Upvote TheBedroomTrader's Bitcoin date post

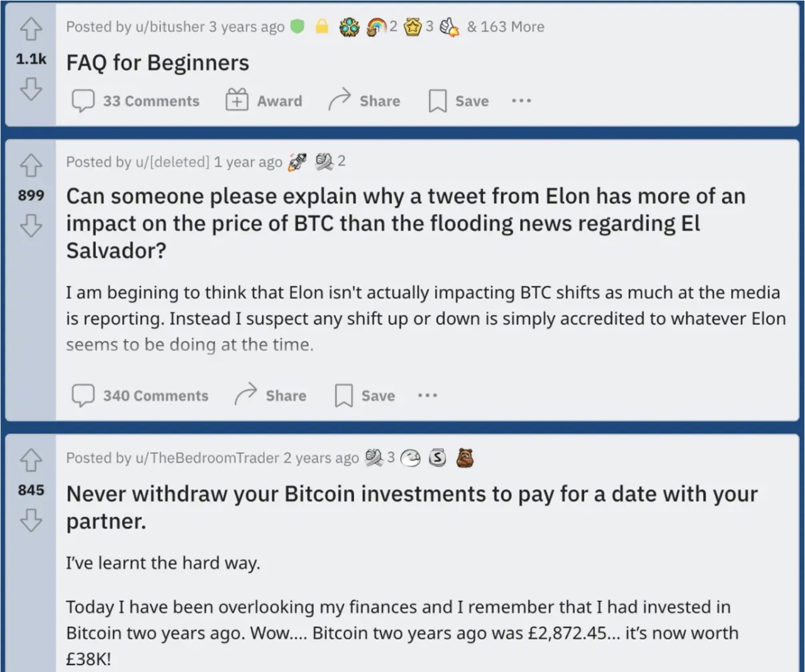(31, 461)
